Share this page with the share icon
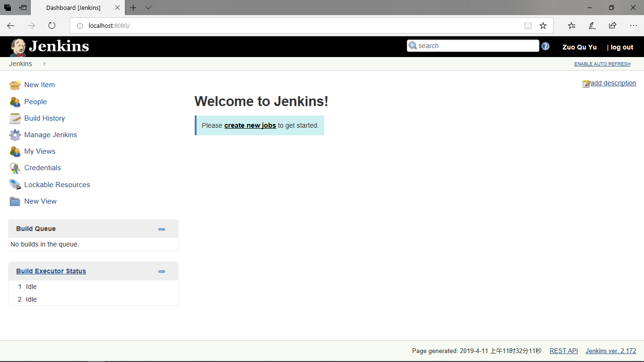Image resolution: width=644 pixels, height=362 pixels. click(x=612, y=25)
